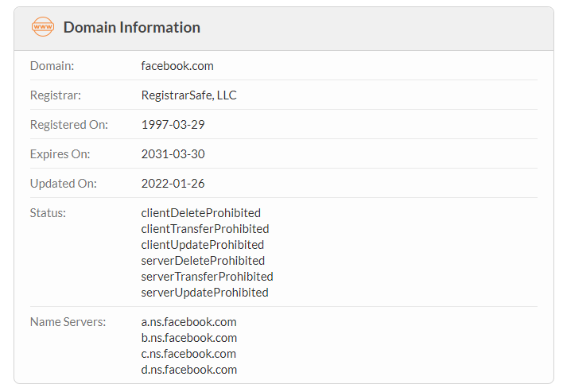Click the expiry date 2031-03-30

(173, 154)
